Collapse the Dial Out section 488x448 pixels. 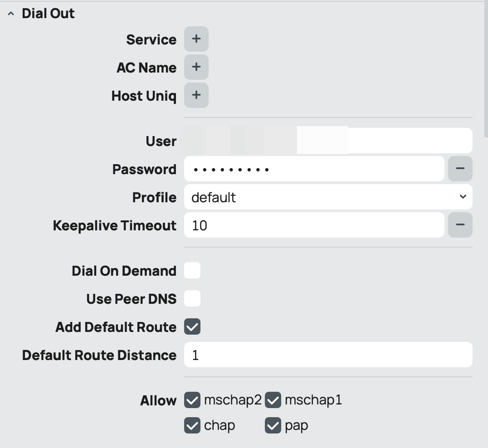pyautogui.click(x=11, y=14)
